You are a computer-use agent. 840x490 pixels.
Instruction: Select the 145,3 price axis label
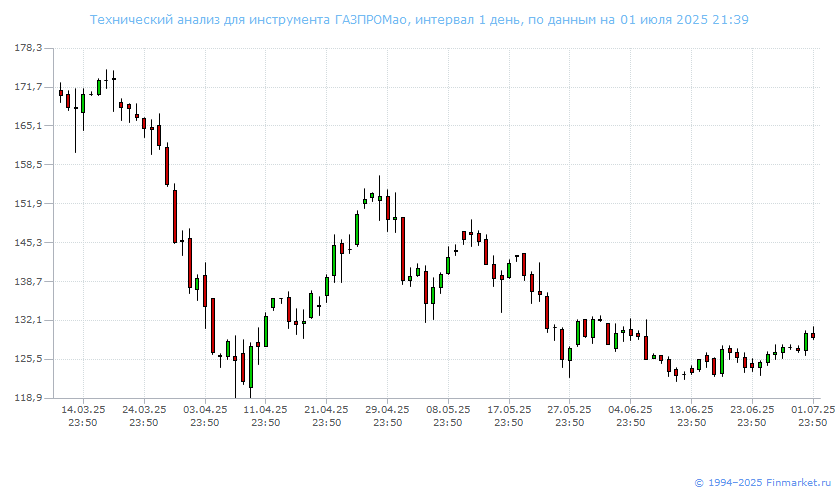click(x=28, y=242)
